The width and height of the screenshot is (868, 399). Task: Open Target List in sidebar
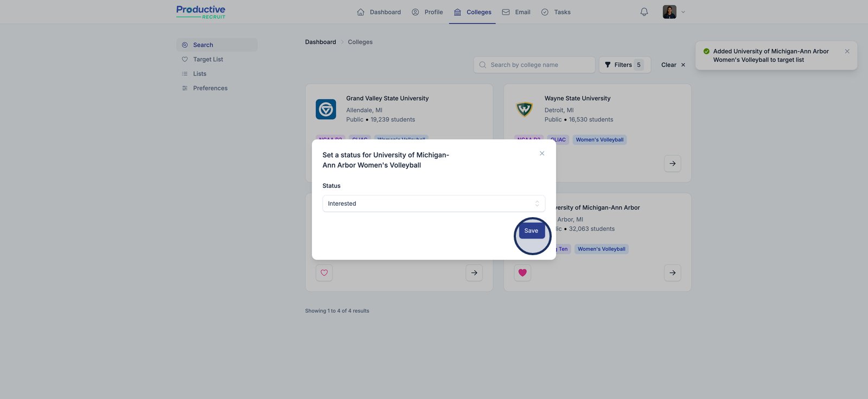208,59
